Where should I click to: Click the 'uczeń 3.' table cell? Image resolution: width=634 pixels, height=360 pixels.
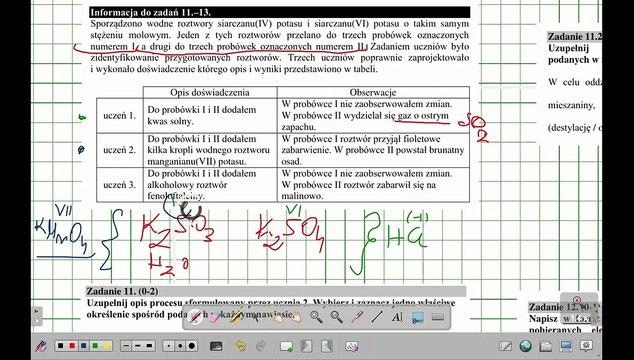point(120,185)
